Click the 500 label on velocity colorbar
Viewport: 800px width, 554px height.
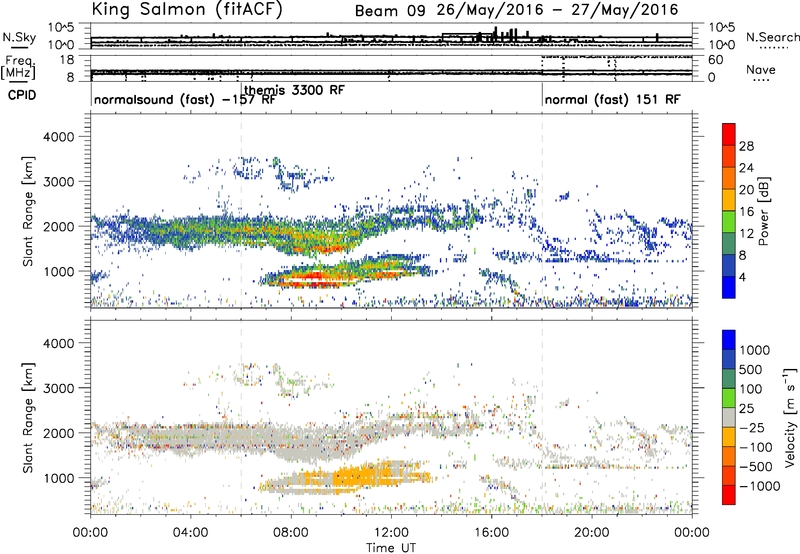751,369
